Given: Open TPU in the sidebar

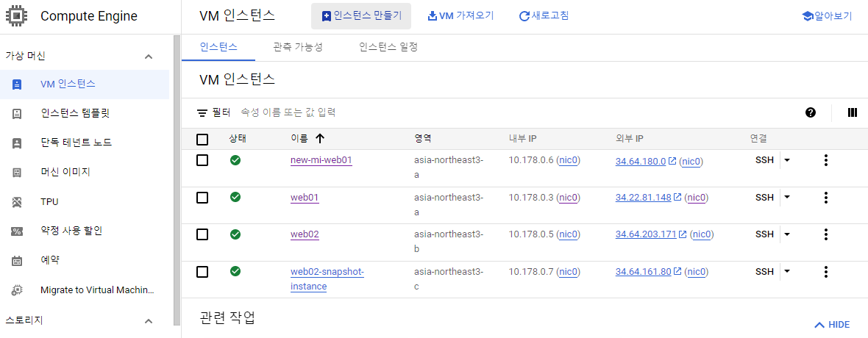Looking at the screenshot, I should tap(49, 202).
